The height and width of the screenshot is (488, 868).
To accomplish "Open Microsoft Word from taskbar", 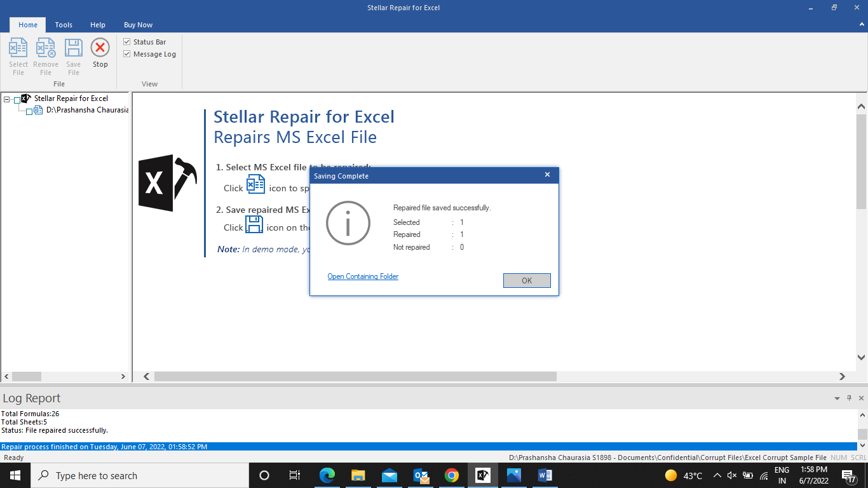I will (545, 475).
